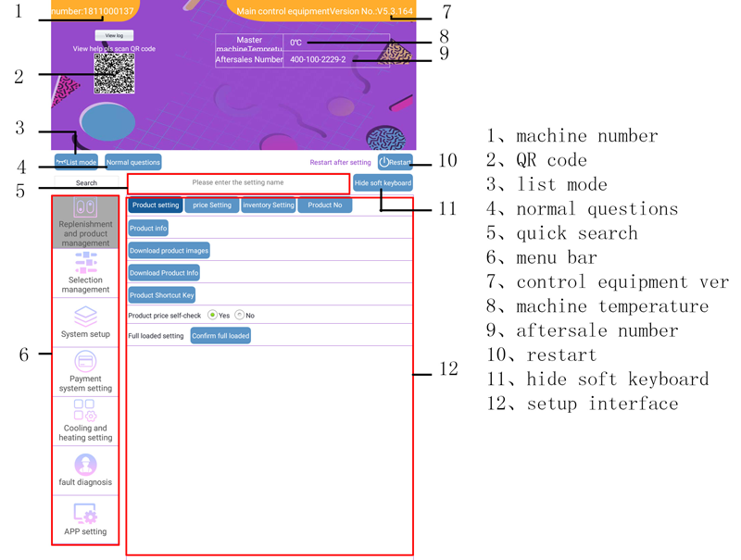Open Normal questions
Viewport: 741px width, 560px height.
point(132,162)
